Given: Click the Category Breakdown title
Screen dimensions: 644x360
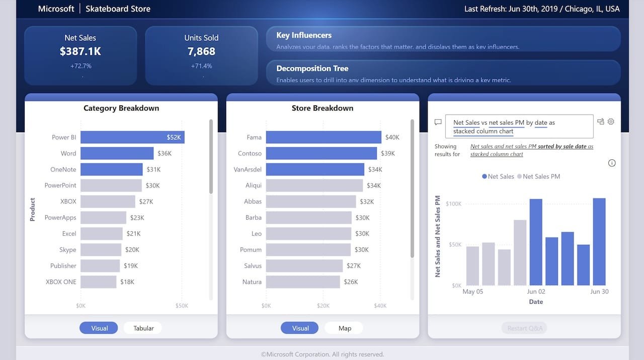Looking at the screenshot, I should pos(121,108).
